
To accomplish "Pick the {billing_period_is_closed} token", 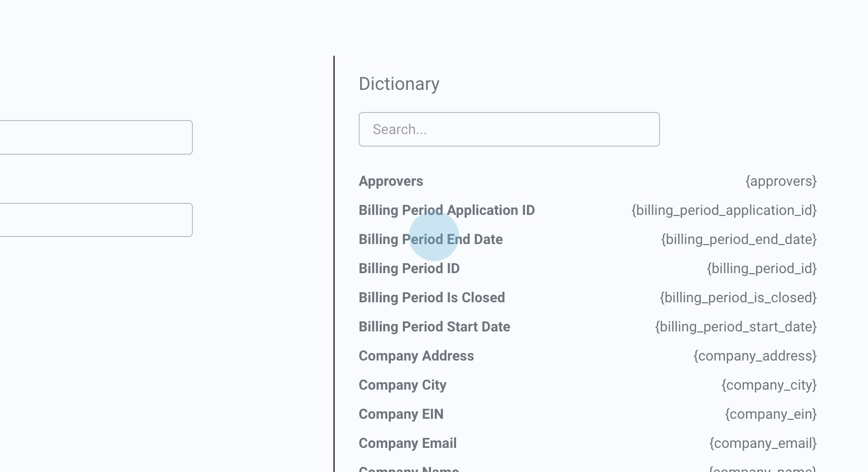I will pos(738,298).
